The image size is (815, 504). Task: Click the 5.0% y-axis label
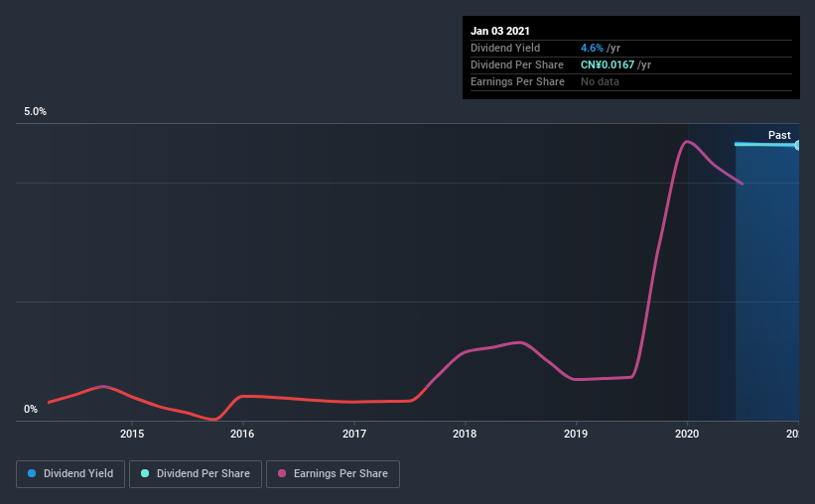tap(35, 111)
